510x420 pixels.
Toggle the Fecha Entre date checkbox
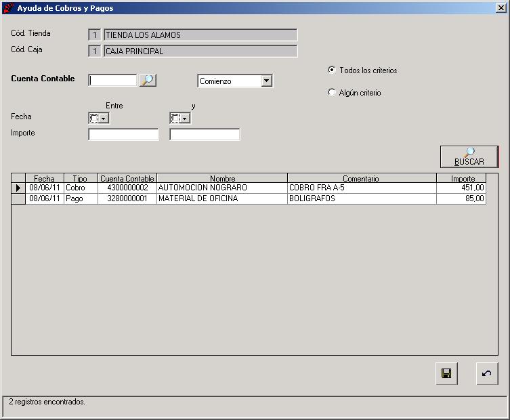(93, 118)
